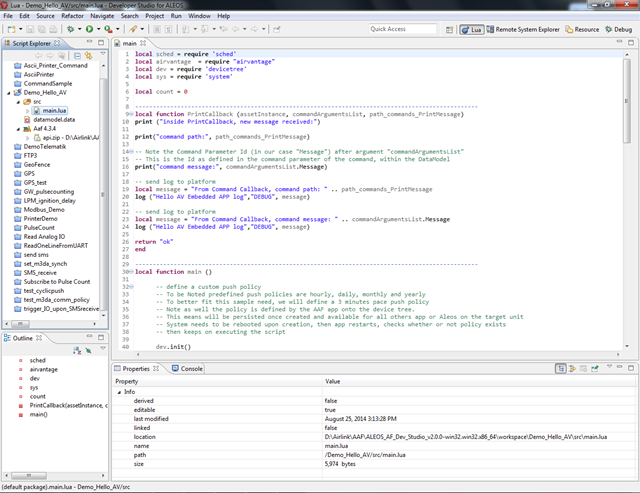The height and width of the screenshot is (493, 640).
Task: Click the Quick Access search field
Action: point(402,29)
